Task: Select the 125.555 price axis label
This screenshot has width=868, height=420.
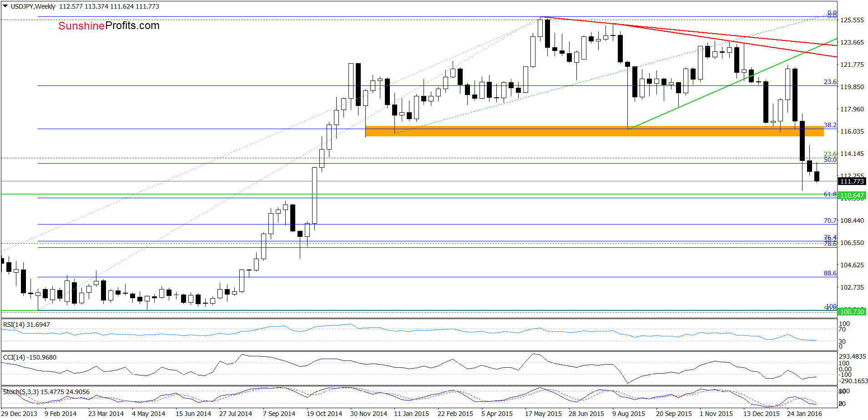Action: point(852,20)
